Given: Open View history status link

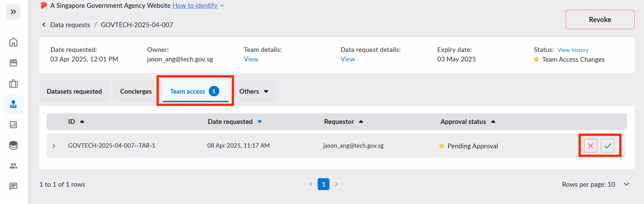Looking at the screenshot, I should (x=573, y=50).
